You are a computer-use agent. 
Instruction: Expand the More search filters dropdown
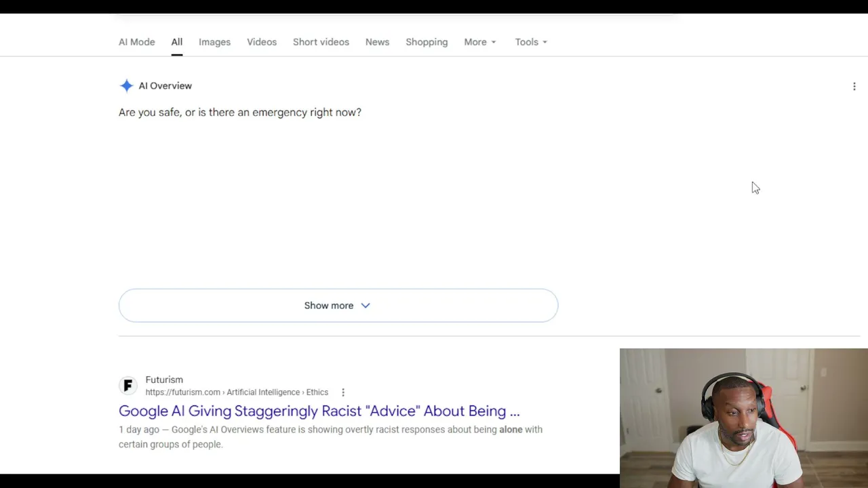click(480, 42)
